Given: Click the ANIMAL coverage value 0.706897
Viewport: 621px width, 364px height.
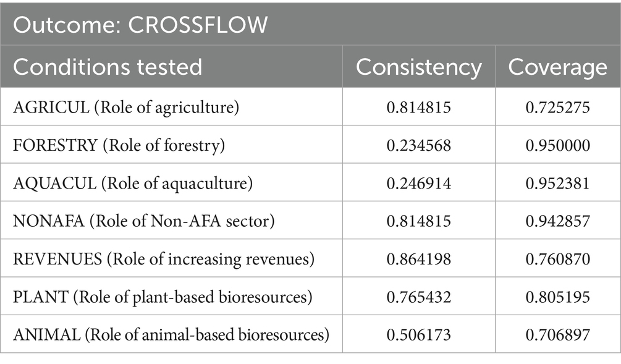Looking at the screenshot, I should pos(557,335).
